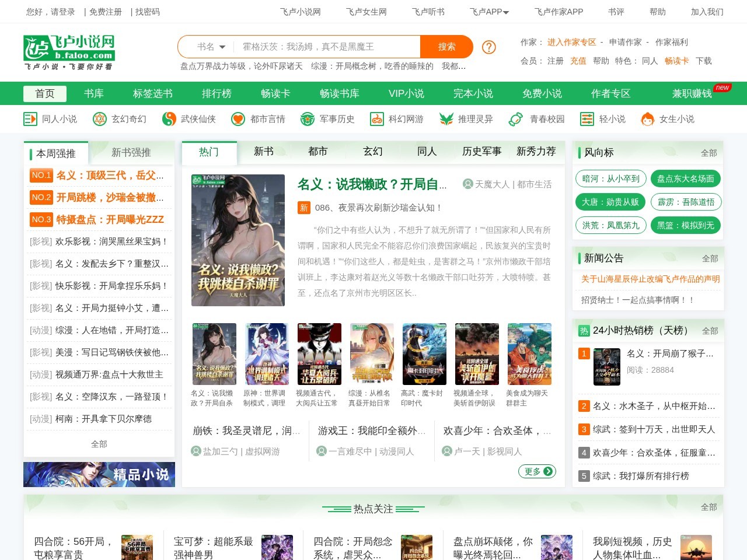Open the 武侠仙侠 yin-yang icon
This screenshot has width=747, height=560.
pyautogui.click(x=169, y=119)
